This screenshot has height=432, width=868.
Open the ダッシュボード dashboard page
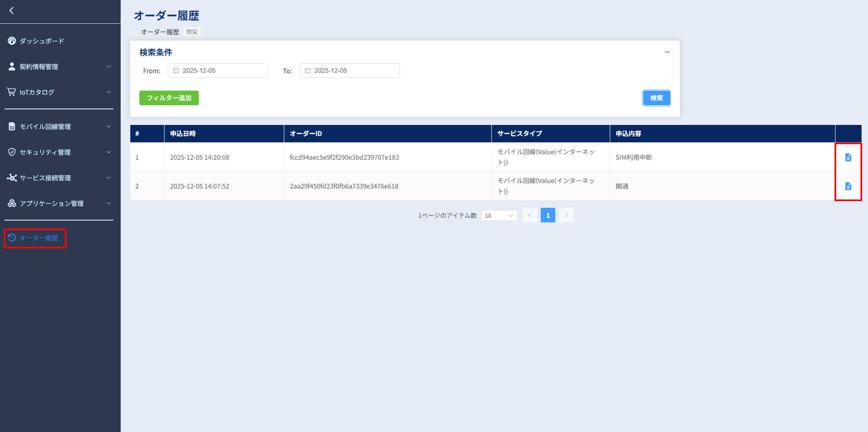(41, 41)
